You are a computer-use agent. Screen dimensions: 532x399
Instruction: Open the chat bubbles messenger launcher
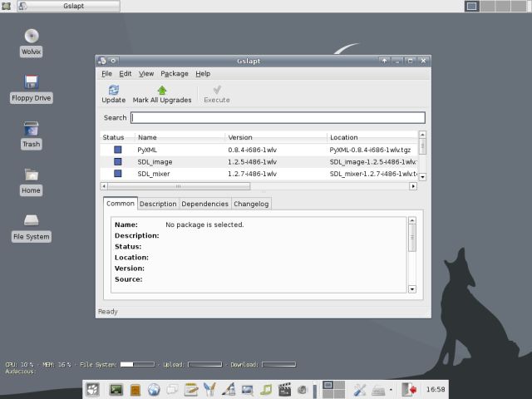172,390
